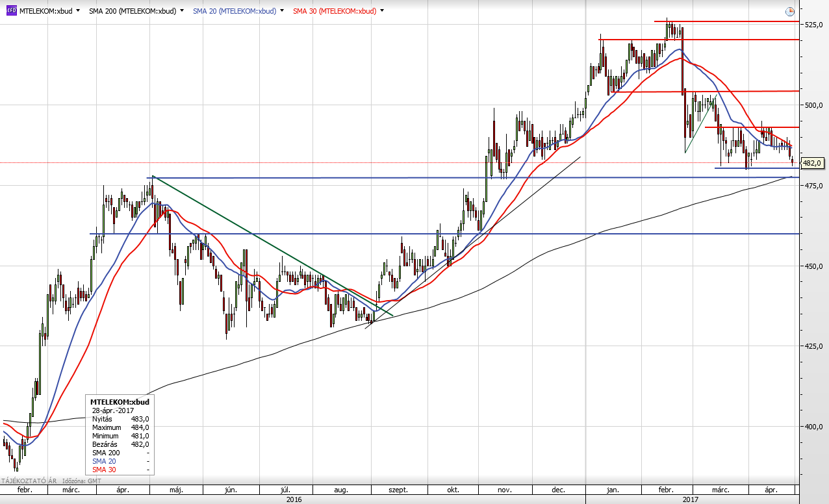Click the Maximum row in the info box
This screenshot has width=829, height=504.
click(120, 427)
